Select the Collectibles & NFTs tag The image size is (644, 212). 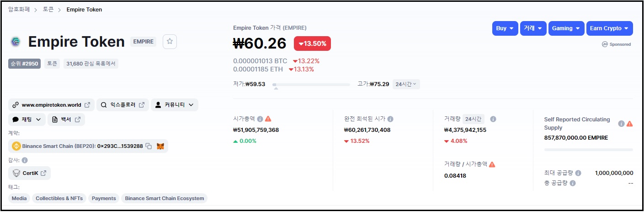point(59,198)
